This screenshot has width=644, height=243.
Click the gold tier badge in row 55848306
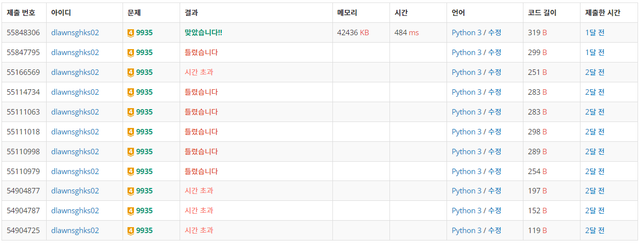pyautogui.click(x=131, y=33)
